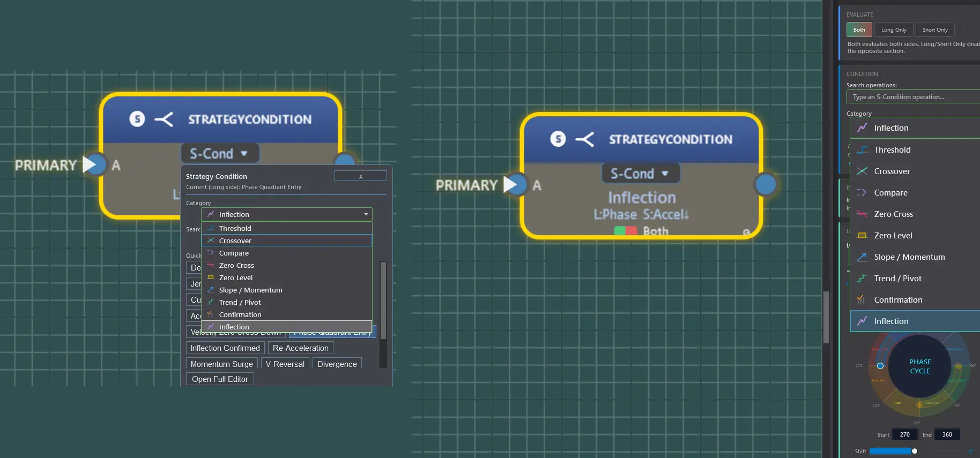Screen dimensions: 980x458
Task: Choose Confirmation in the popup category list
Action: pos(287,314)
